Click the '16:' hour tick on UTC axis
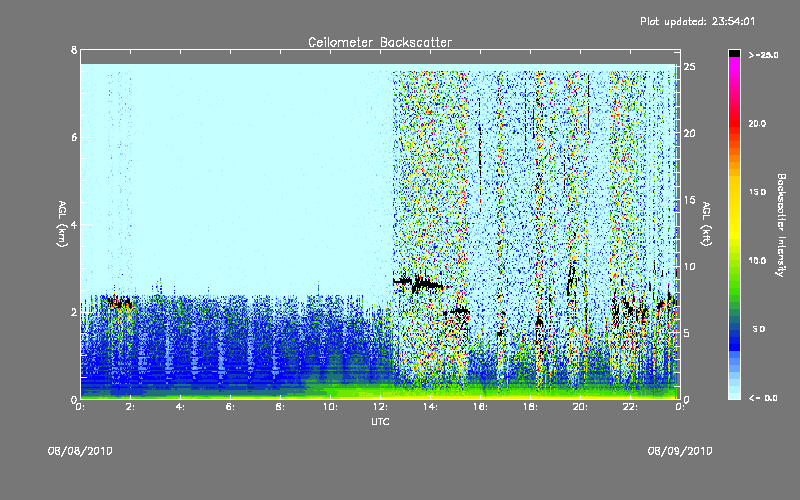The width and height of the screenshot is (800, 500). tap(480, 407)
